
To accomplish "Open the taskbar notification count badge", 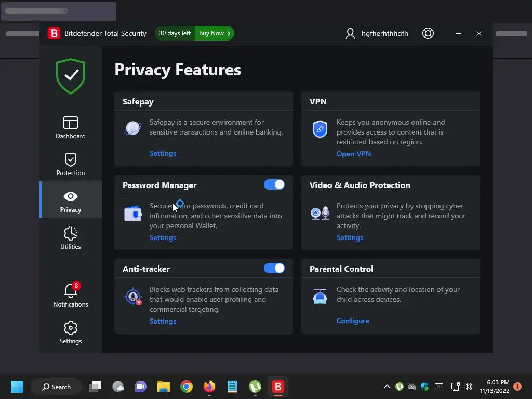I will [517, 387].
